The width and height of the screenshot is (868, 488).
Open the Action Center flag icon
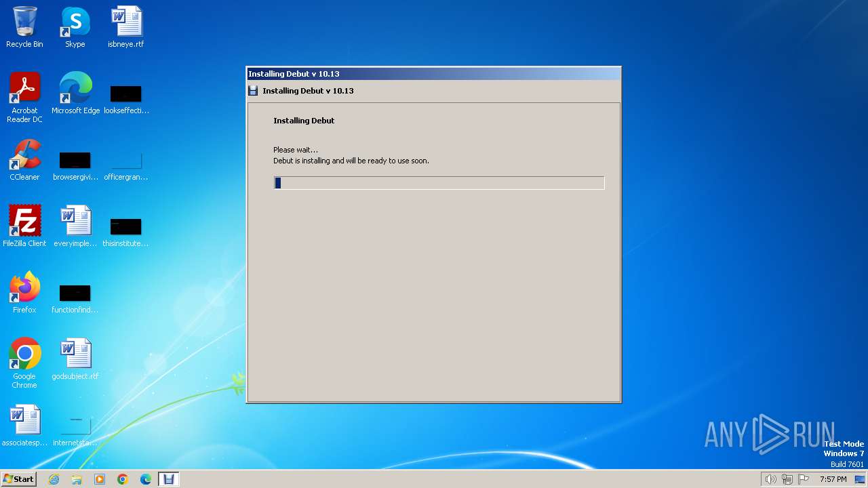[x=804, y=479]
